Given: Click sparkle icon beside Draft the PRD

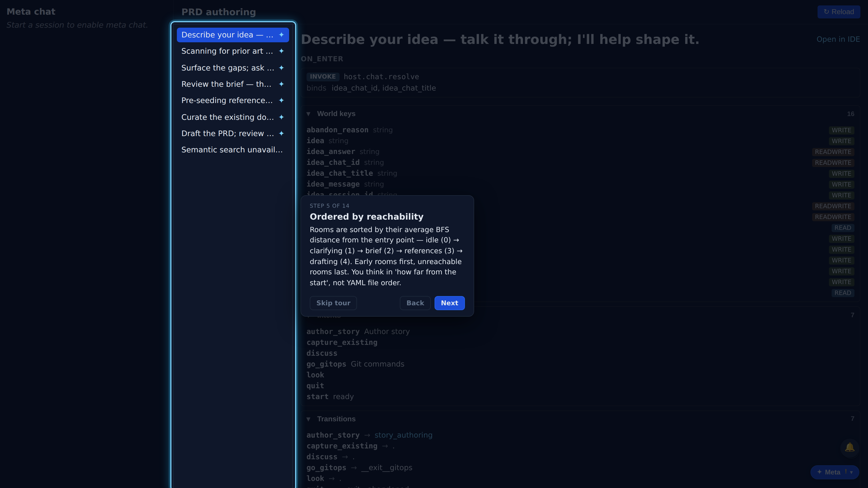Looking at the screenshot, I should (x=281, y=133).
